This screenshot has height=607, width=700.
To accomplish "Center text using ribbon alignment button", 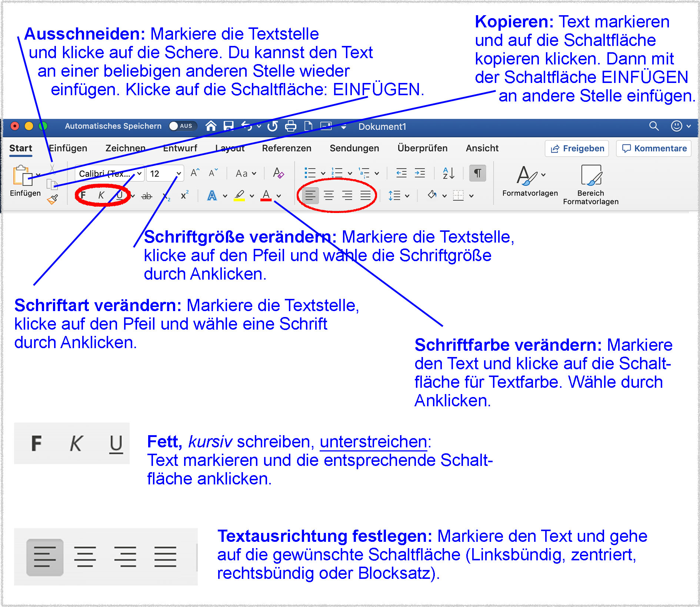I will (329, 195).
